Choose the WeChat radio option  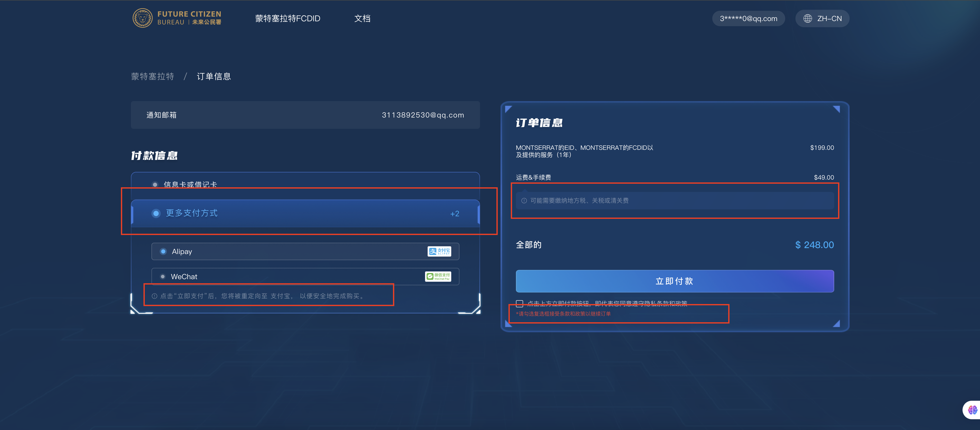tap(163, 276)
